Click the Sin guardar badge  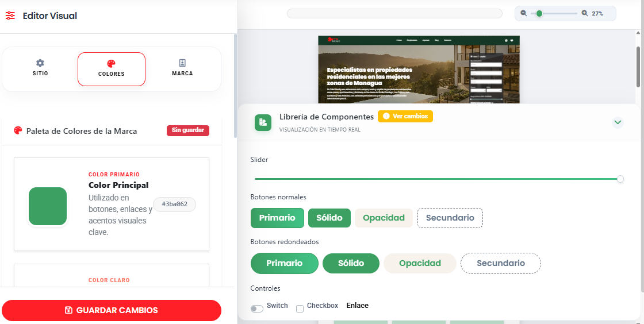click(x=188, y=130)
